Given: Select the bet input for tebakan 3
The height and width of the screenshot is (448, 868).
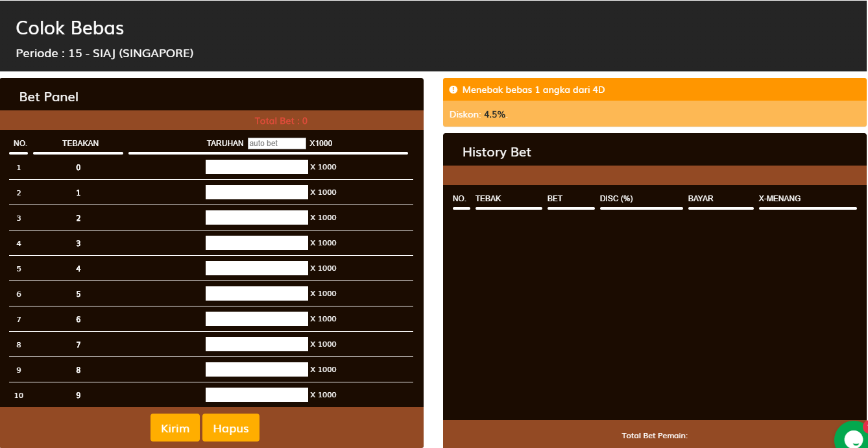Looking at the screenshot, I should click(257, 243).
